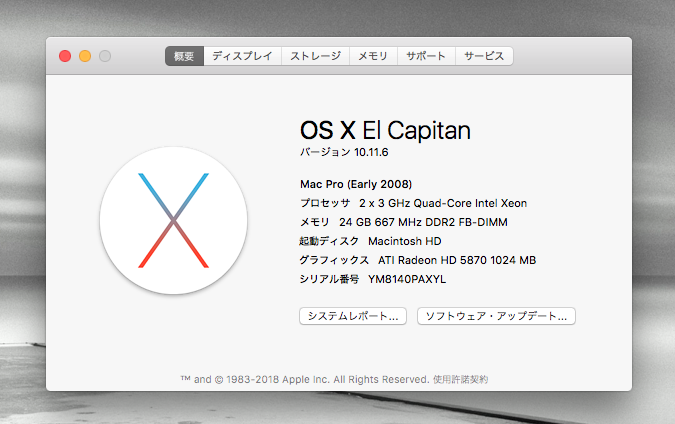Go to the サービス tab

[x=484, y=56]
